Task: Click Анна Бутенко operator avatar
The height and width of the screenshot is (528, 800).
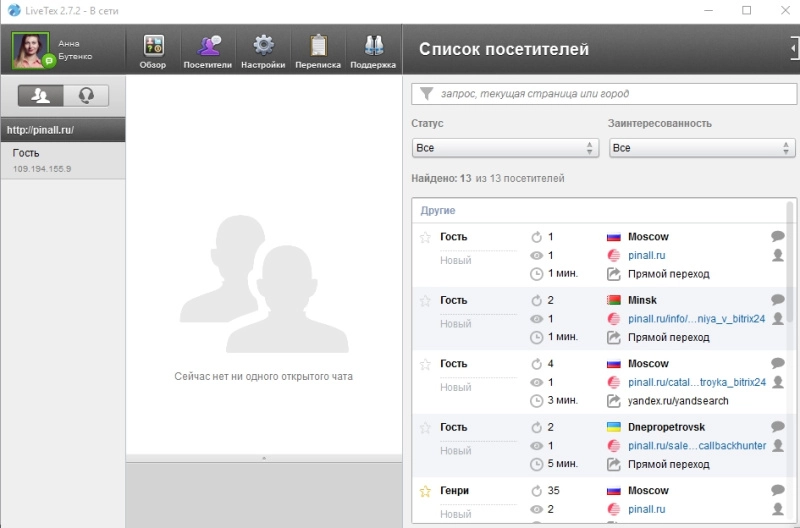Action: coord(31,50)
